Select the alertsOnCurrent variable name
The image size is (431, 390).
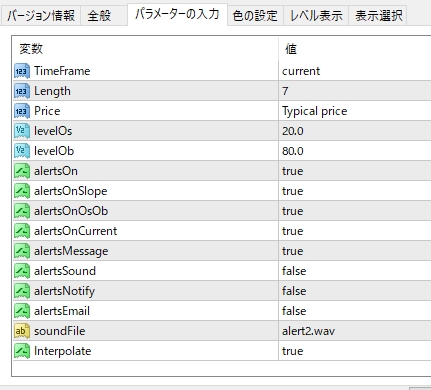tap(75, 231)
